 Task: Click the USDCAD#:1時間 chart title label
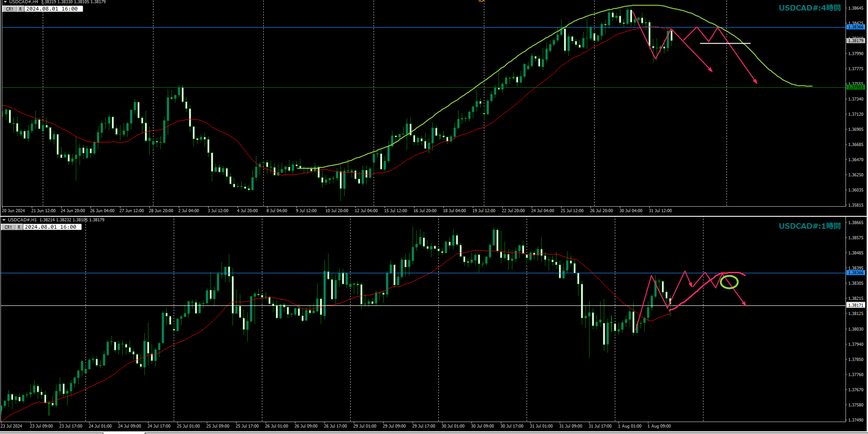(x=810, y=226)
